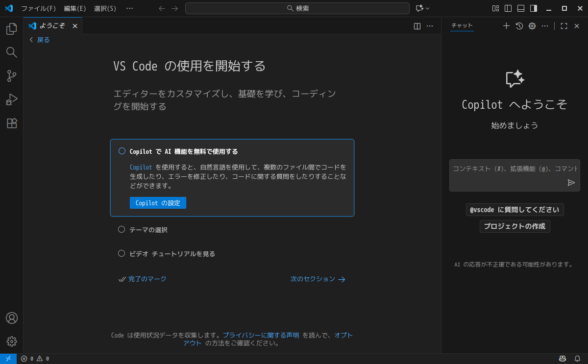Open the chat dropdown chevron in title bar

(x=428, y=8)
